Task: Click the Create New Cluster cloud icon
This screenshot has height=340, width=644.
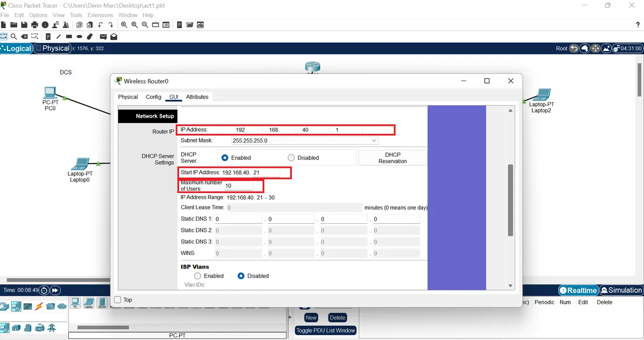Action: pyautogui.click(x=585, y=48)
